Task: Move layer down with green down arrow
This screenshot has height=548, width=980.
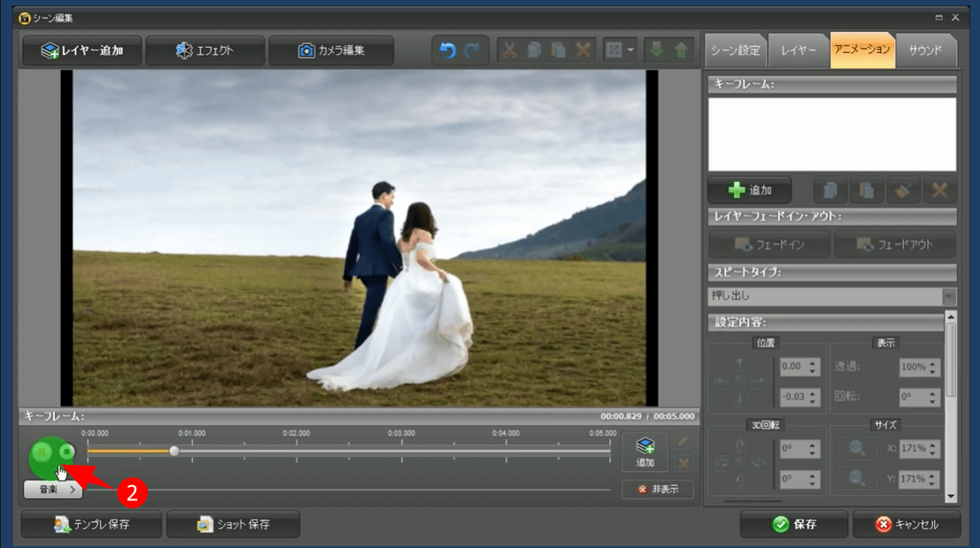Action: [657, 50]
